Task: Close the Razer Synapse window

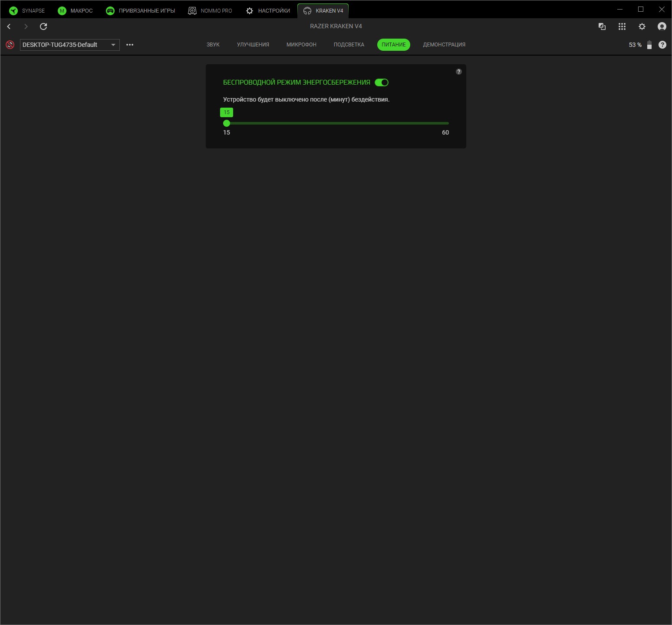Action: point(662,9)
